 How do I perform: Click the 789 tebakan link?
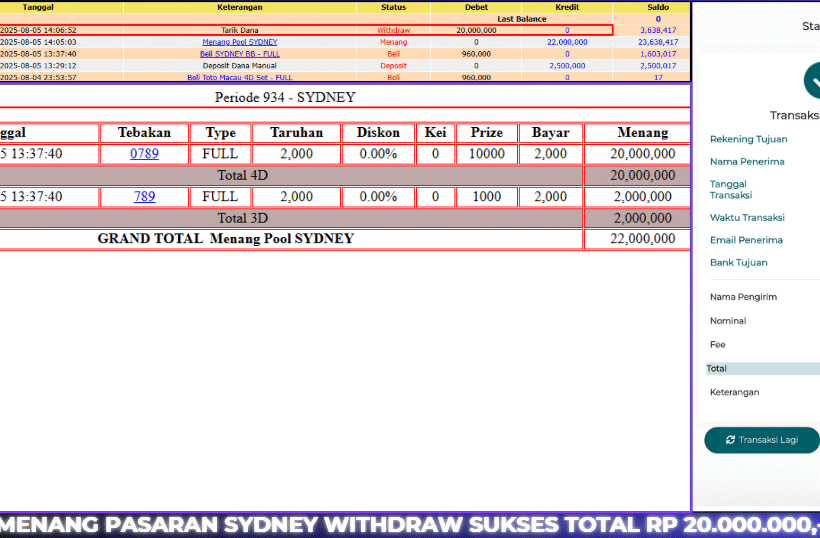point(144,197)
